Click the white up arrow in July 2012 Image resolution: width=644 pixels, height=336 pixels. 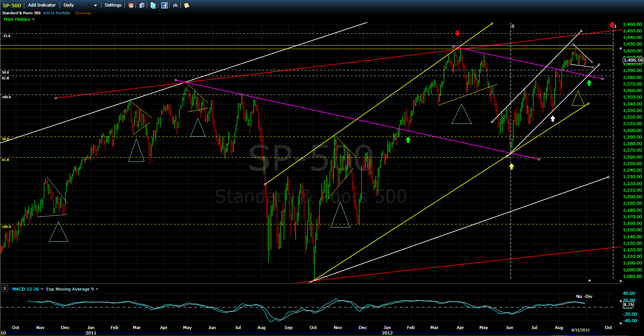553,119
